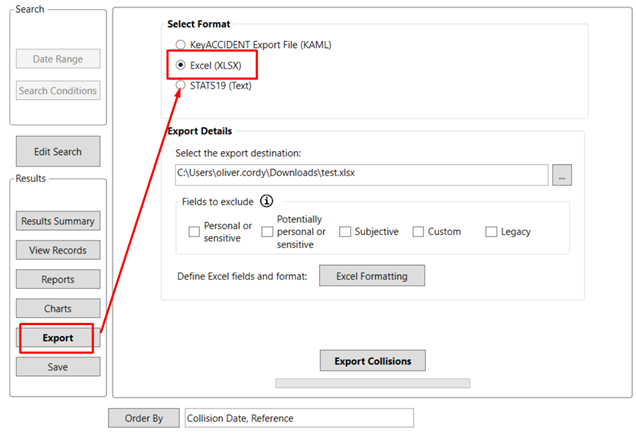Choose STATS19 (Text) export format
Screen dimensions: 636x434
coord(180,85)
